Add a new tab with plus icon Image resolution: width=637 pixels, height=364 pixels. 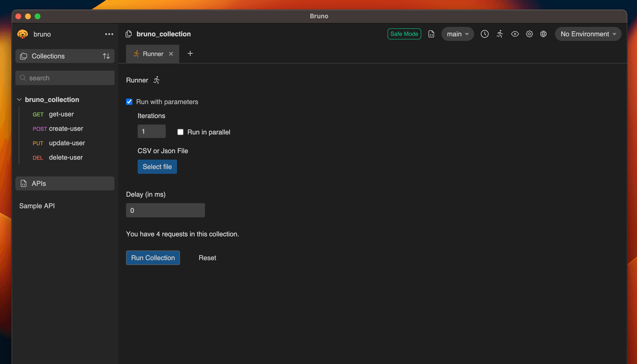click(190, 54)
